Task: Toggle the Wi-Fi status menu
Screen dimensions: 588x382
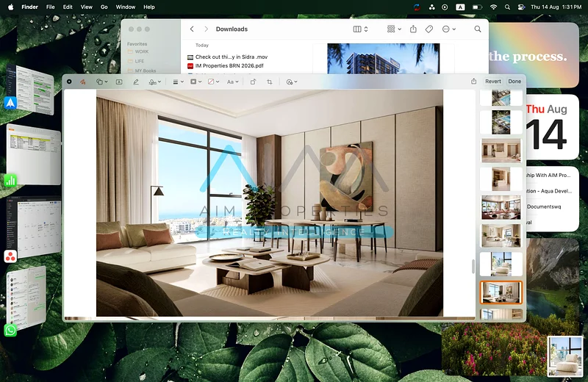Action: tap(493, 7)
